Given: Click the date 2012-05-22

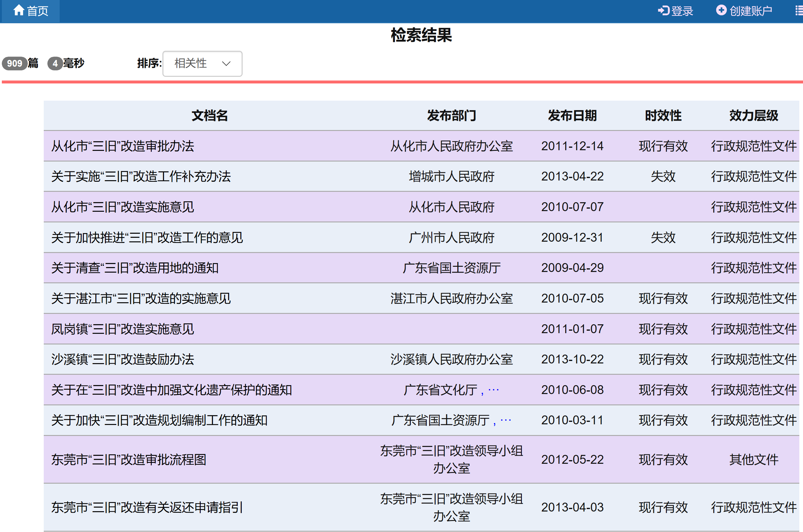Looking at the screenshot, I should click(572, 460).
